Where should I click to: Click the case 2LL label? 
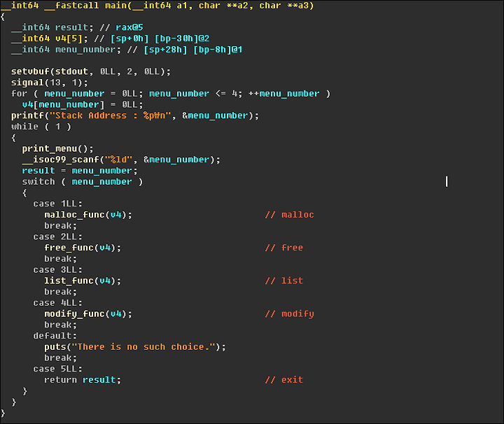pyautogui.click(x=58, y=236)
